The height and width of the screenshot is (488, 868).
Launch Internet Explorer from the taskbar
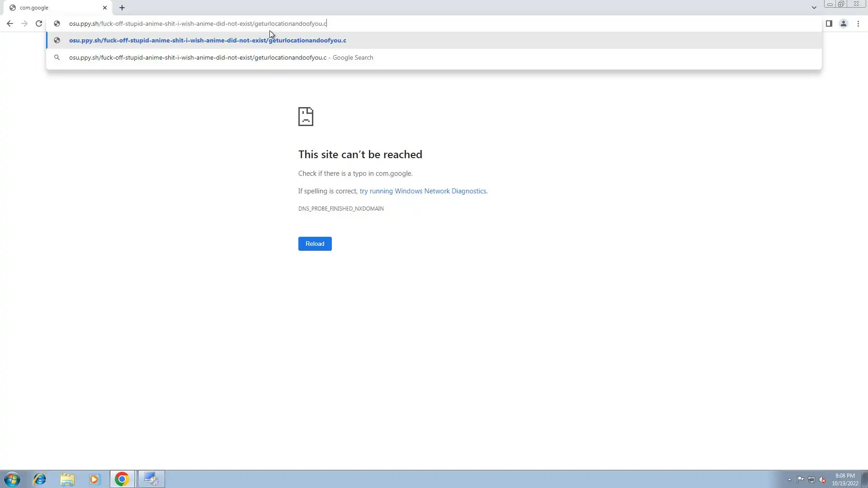click(x=40, y=479)
